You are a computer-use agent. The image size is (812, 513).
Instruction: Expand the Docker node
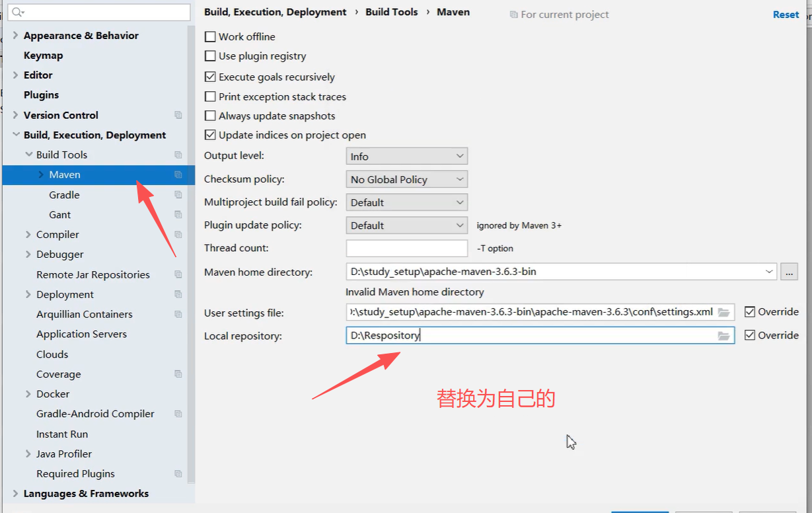tap(28, 394)
